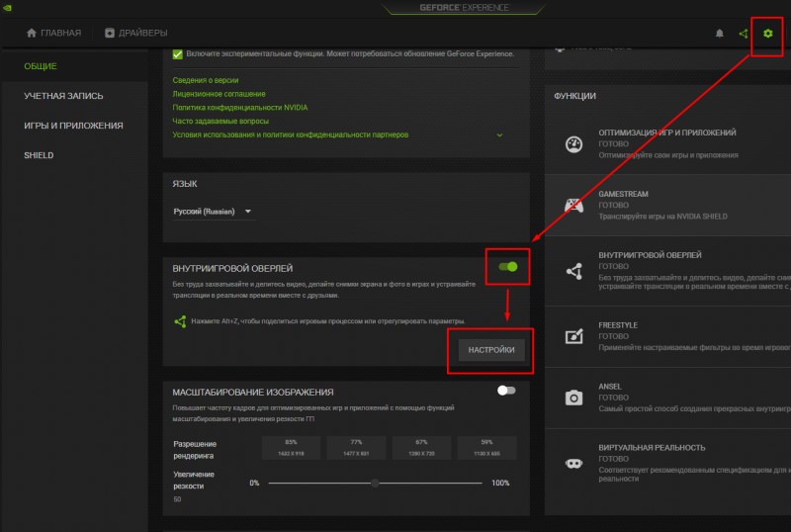Click the ВИРТУАЛЬНАЯ РЕАЛЬНОСТЬ feature title
The height and width of the screenshot is (532, 791).
pyautogui.click(x=652, y=448)
